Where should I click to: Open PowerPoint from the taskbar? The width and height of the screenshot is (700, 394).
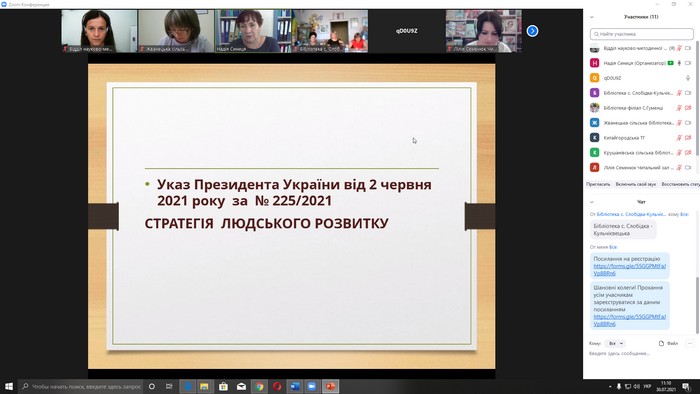[330, 386]
